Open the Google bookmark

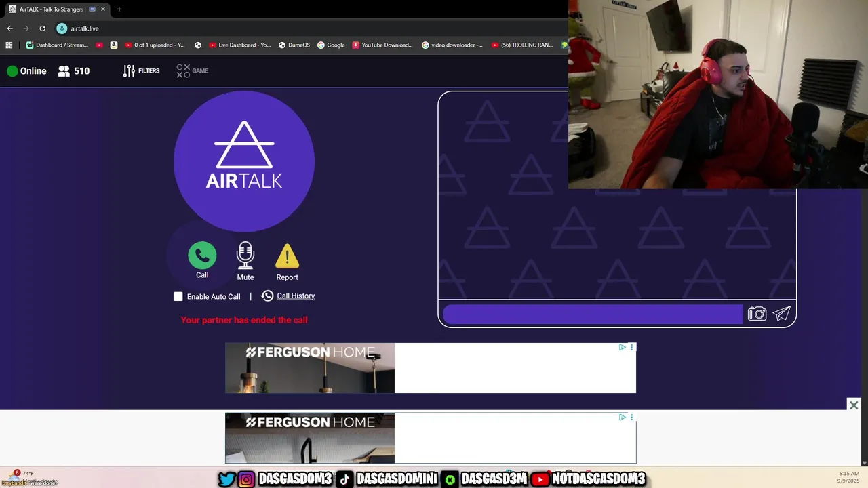tap(331, 45)
